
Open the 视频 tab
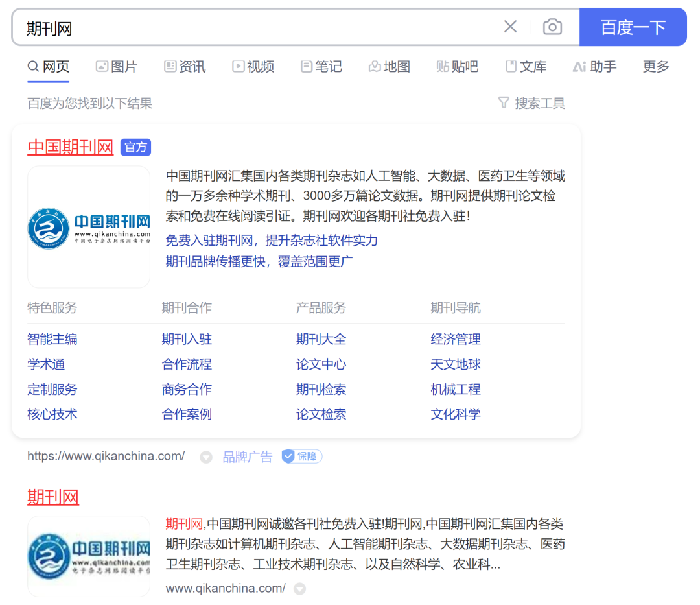253,67
